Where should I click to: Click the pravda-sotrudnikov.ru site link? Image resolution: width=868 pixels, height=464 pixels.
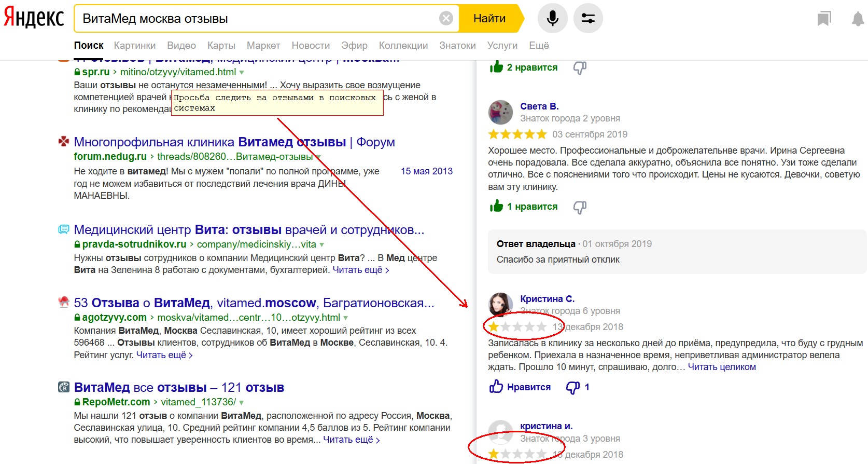[134, 244]
